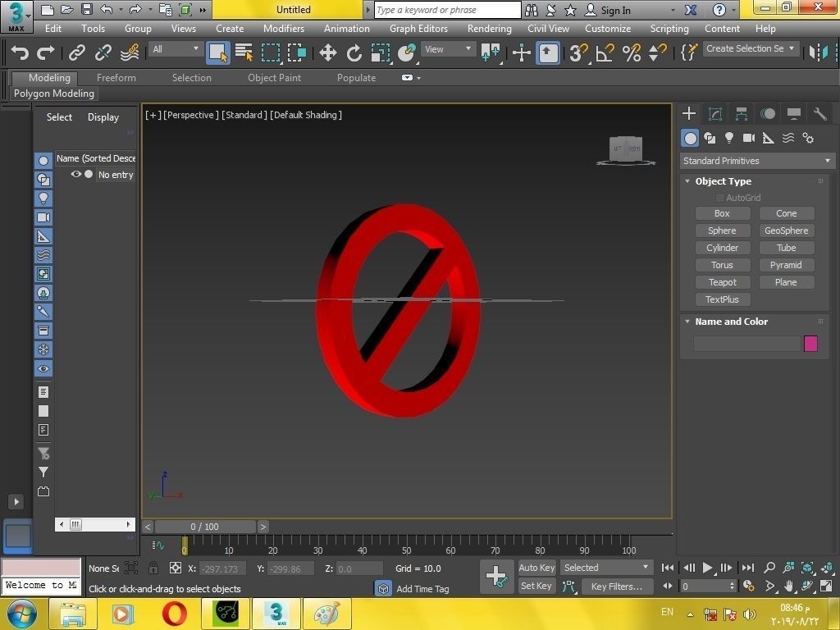Open the Graph Editors menu
The width and height of the screenshot is (840, 630).
pyautogui.click(x=418, y=29)
